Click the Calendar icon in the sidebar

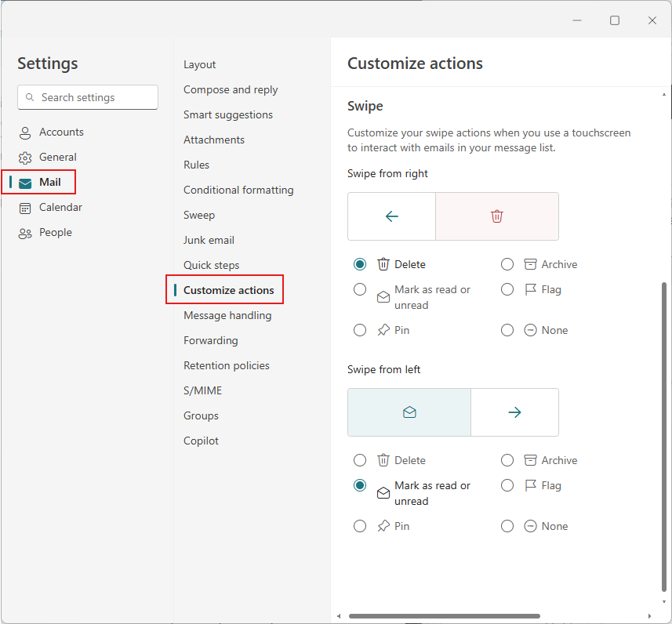(x=26, y=207)
